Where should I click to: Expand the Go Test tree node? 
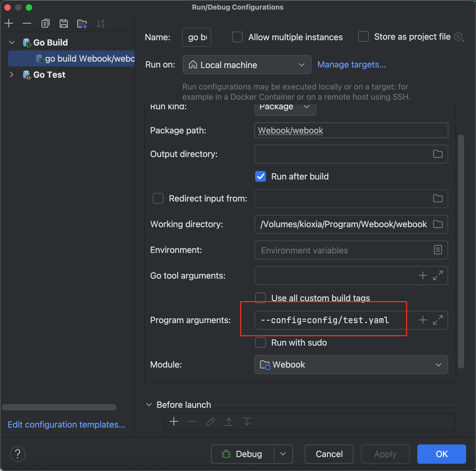(x=12, y=75)
